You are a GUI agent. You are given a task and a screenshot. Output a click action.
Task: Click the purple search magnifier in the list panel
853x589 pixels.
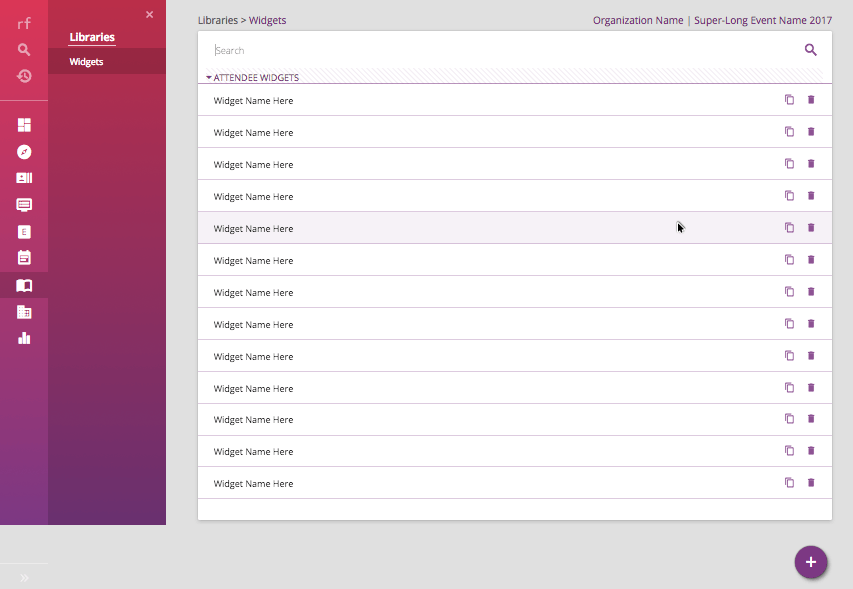pyautogui.click(x=811, y=50)
